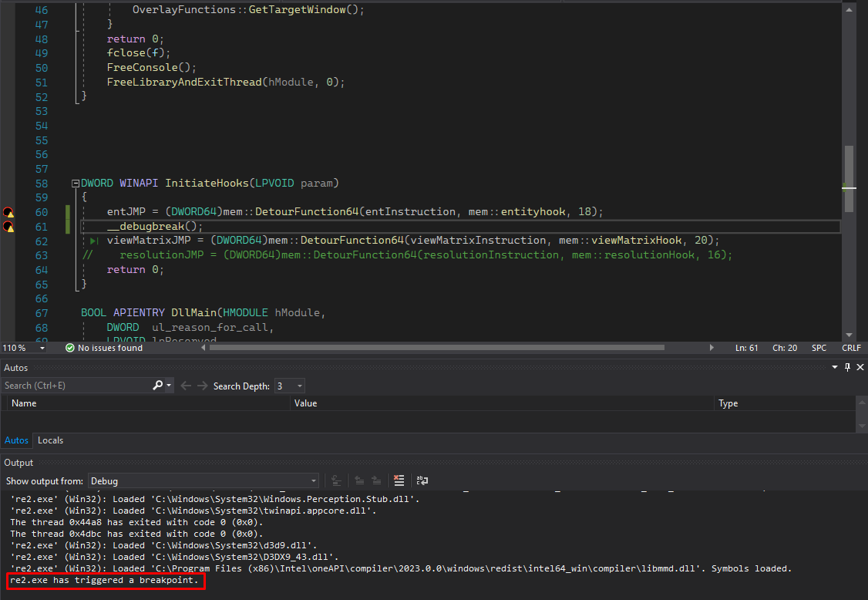Collapse the InitiateHooks function outline
The image size is (868, 600).
76,184
